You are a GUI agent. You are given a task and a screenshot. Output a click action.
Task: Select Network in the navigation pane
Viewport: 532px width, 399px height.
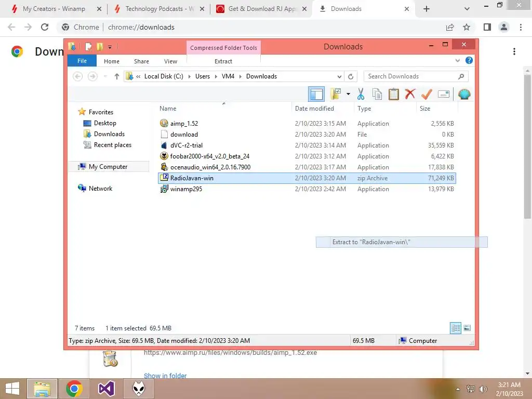[x=95, y=188]
